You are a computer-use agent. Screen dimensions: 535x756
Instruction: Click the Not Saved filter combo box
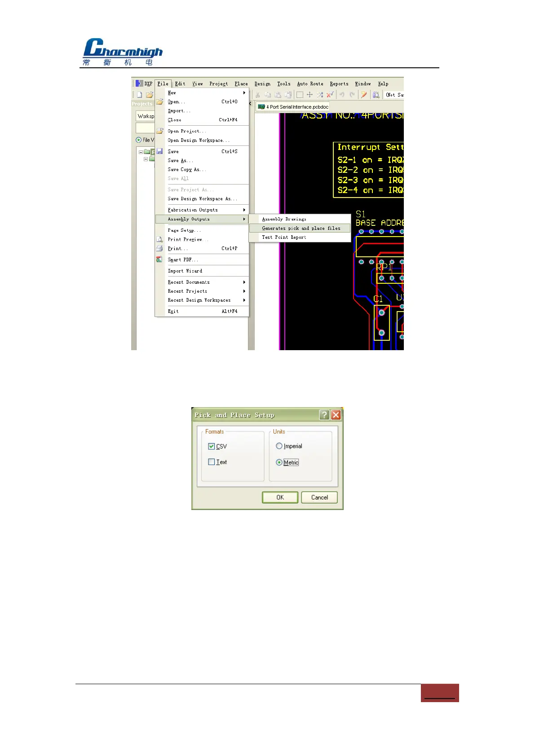click(394, 95)
